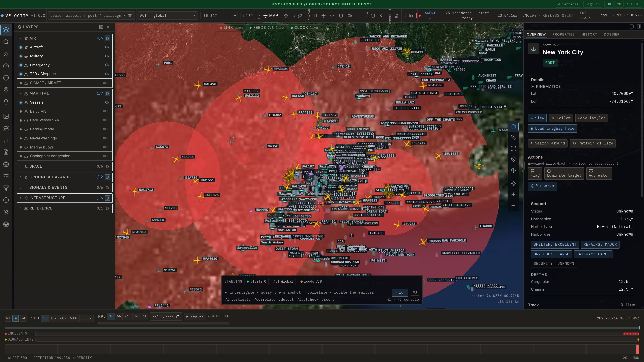Switch to the HISTORY tab
This screenshot has width=644, height=362.
[589, 35]
